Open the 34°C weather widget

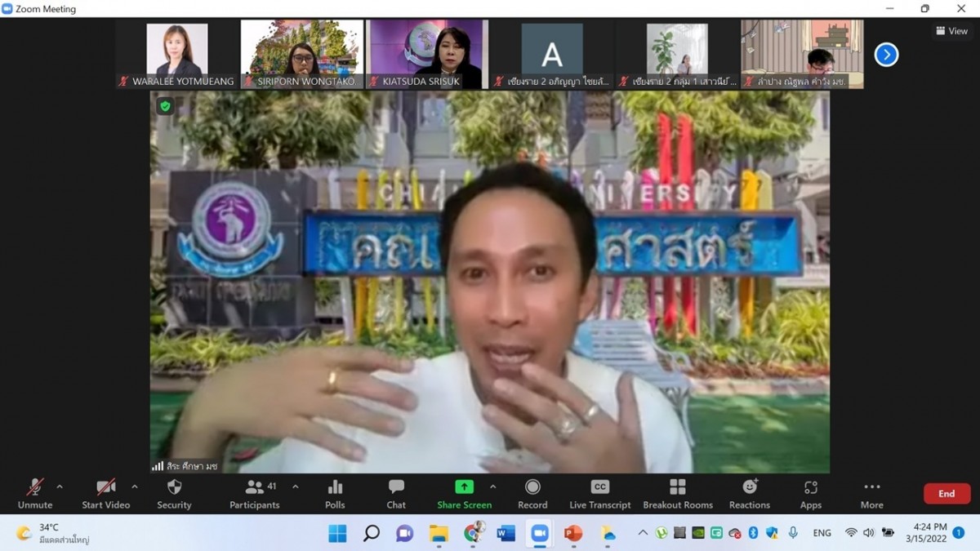tap(52, 533)
